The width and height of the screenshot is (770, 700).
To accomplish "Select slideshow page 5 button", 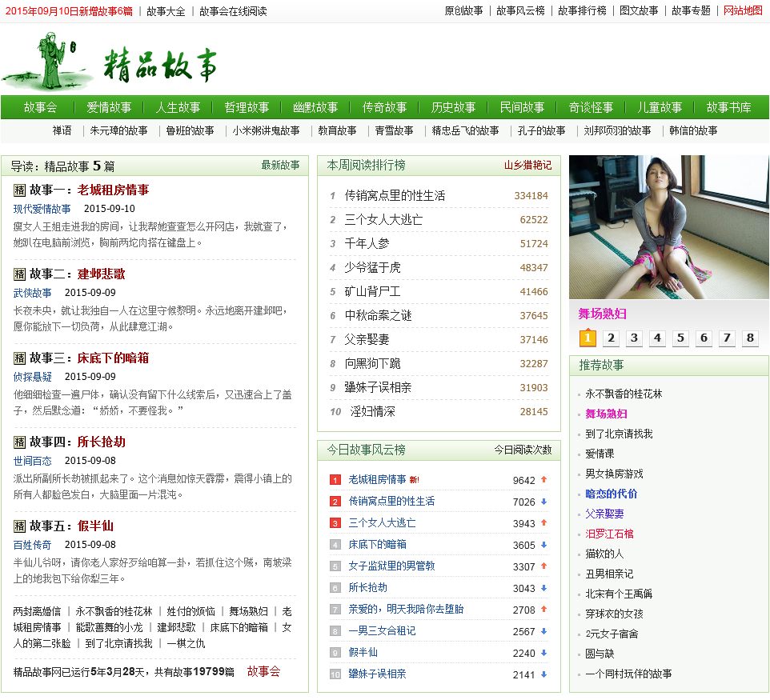I will coord(680,338).
